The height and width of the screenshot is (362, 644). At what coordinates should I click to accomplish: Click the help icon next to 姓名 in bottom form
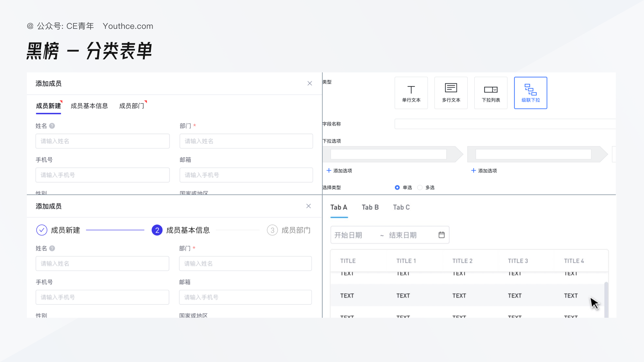(52, 248)
